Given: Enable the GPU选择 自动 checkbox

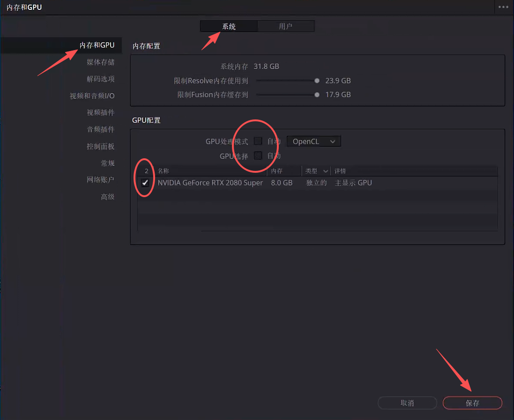Looking at the screenshot, I should pos(258,156).
